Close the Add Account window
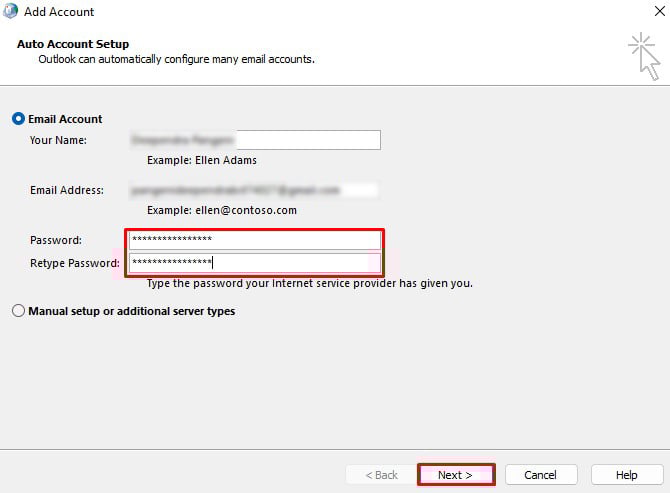This screenshot has width=670, height=493. pos(660,11)
